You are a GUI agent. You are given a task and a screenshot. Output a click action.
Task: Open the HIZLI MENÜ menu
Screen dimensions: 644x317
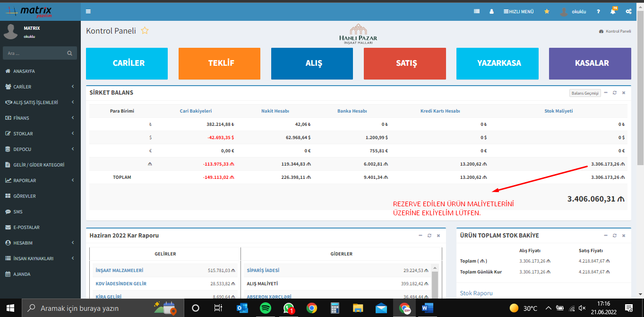(x=519, y=11)
